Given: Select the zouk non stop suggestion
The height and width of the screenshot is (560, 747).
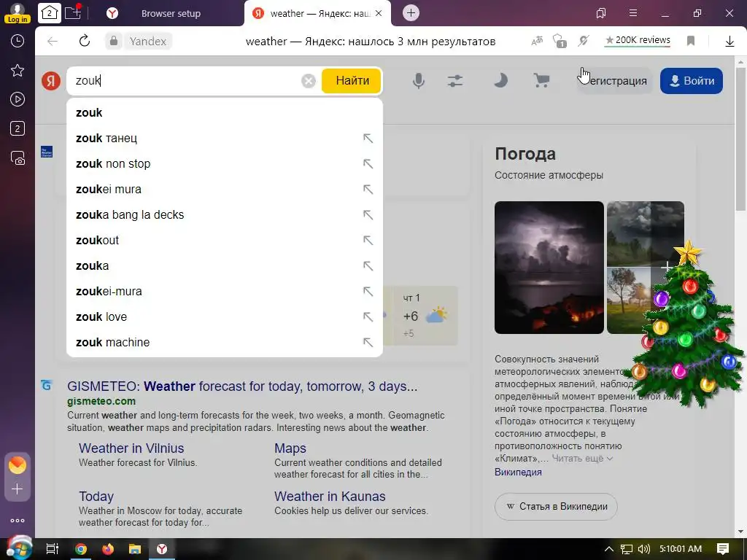Looking at the screenshot, I should click(x=225, y=164).
